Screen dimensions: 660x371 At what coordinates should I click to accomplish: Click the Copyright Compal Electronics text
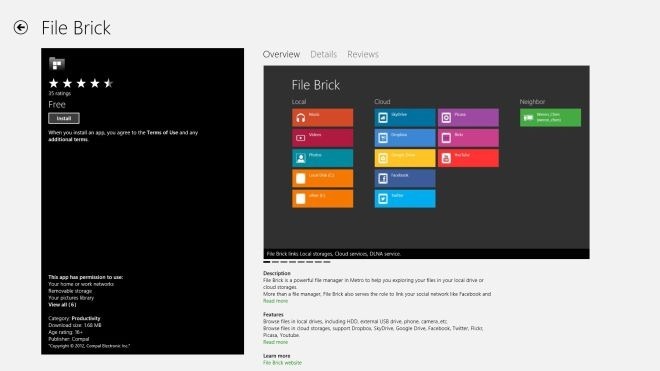(x=89, y=346)
